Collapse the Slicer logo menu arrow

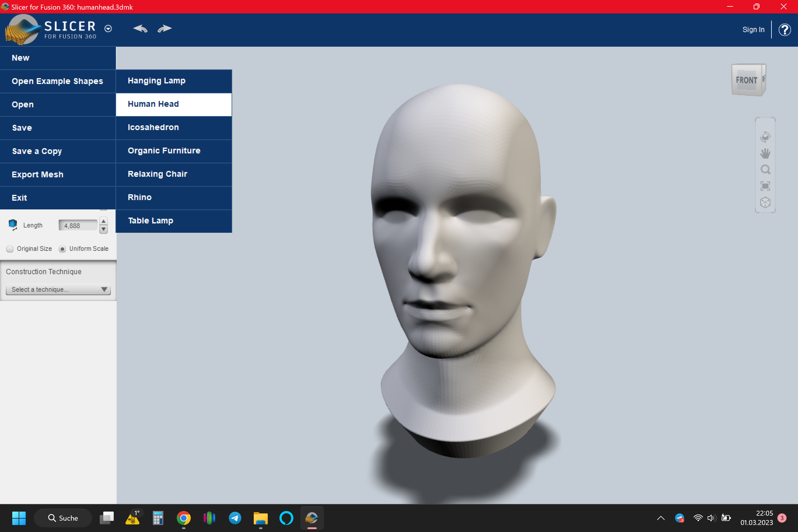tap(108, 29)
